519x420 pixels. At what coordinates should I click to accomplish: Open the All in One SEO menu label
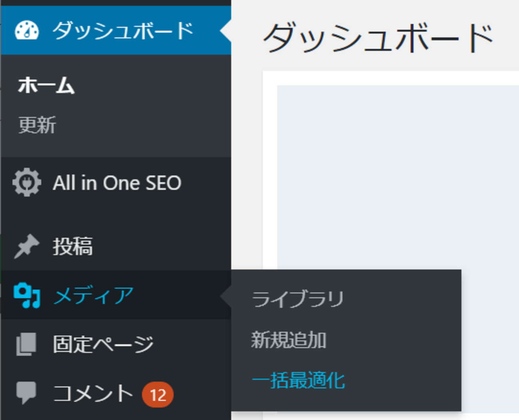click(117, 183)
